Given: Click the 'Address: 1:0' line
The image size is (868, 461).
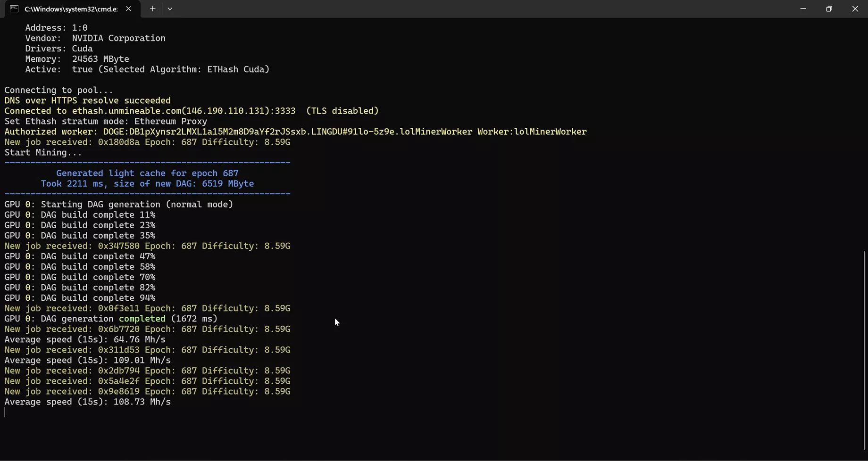Looking at the screenshot, I should pos(56,28).
